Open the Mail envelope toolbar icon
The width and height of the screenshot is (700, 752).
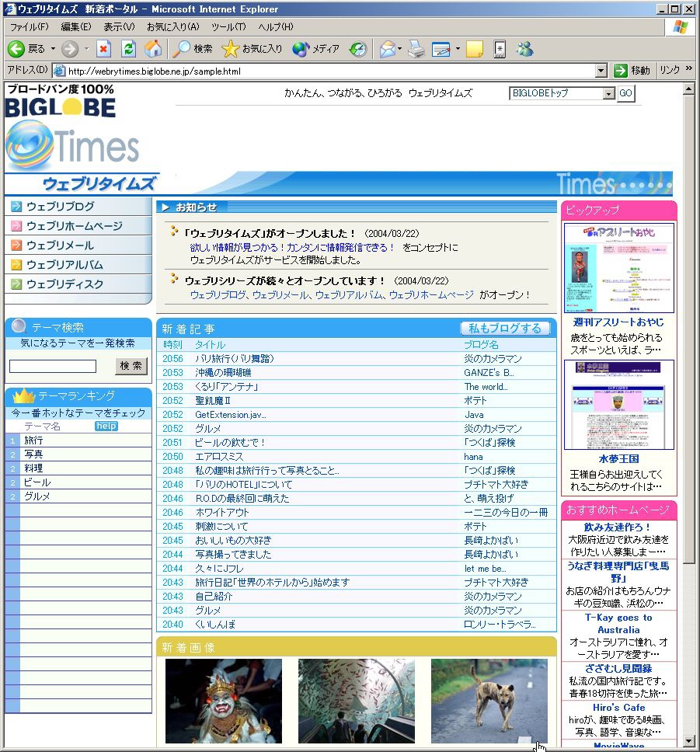coord(387,48)
